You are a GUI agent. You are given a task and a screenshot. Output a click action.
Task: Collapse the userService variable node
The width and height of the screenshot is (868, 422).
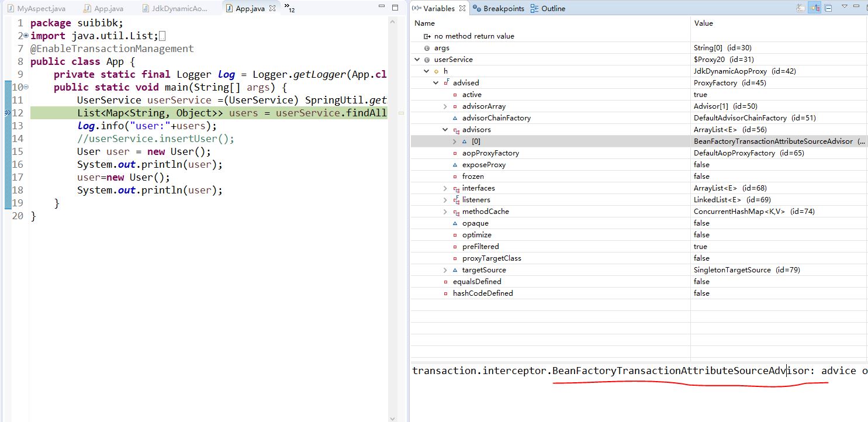pos(417,60)
